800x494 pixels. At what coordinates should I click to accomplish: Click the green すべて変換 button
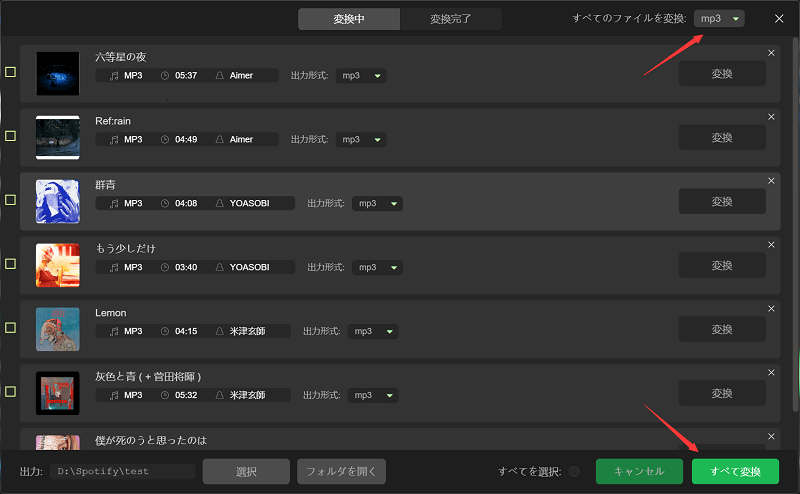coord(735,472)
